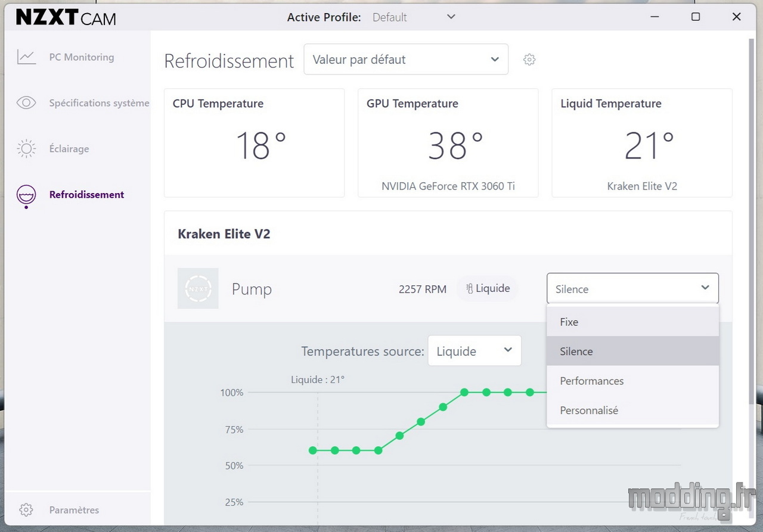Click the curve point at 90%
Viewport: 763px width, 532px height.
point(443,407)
